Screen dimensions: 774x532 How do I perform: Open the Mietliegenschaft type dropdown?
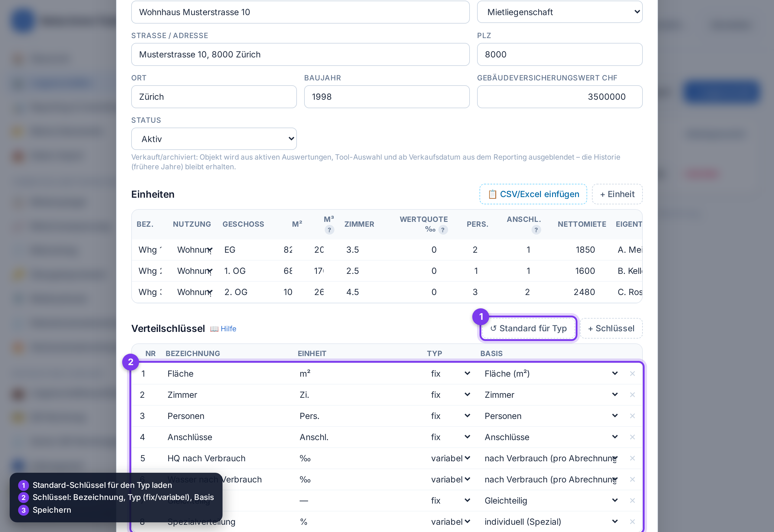coord(560,12)
